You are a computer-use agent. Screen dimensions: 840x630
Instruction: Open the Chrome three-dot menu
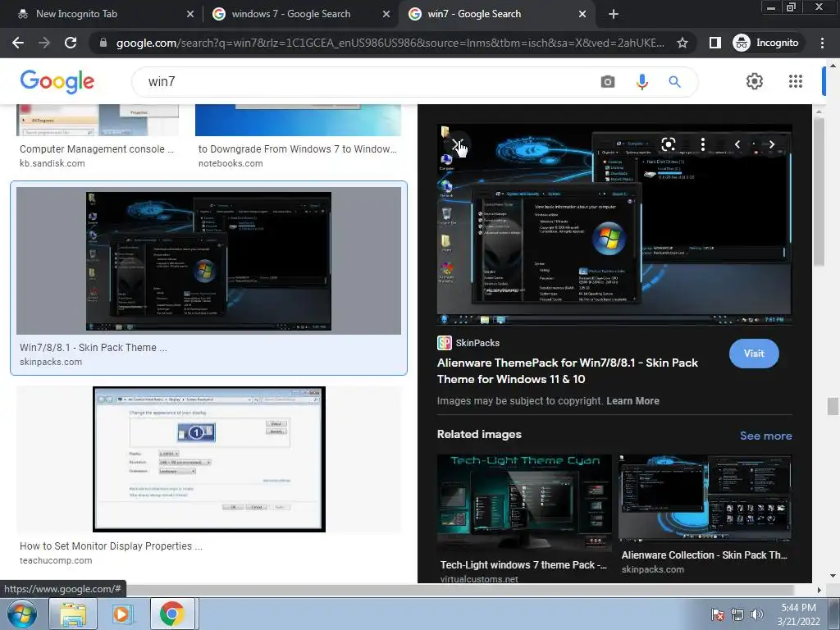[822, 43]
